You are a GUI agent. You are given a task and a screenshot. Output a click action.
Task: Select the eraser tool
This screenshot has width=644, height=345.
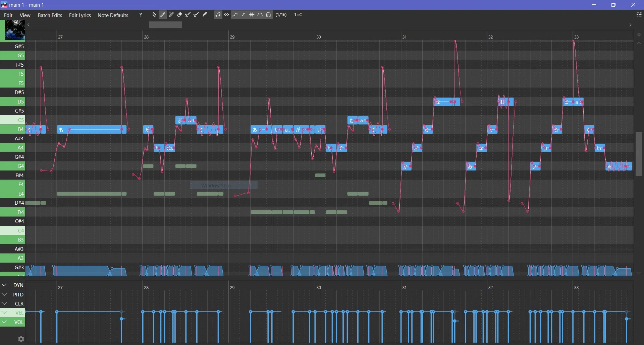[x=180, y=14]
